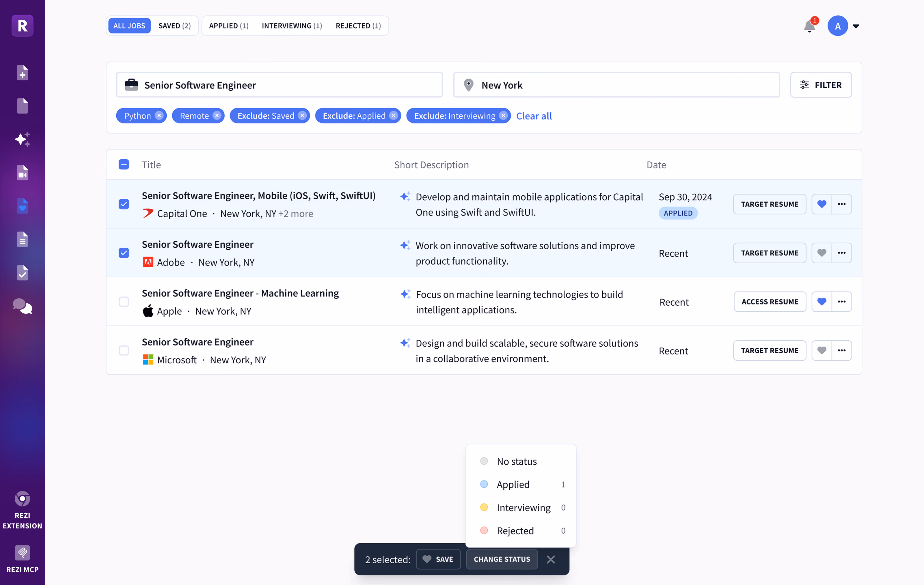924x585 pixels.
Task: Remove the Exclude: Interviewing chip
Action: [x=503, y=115]
